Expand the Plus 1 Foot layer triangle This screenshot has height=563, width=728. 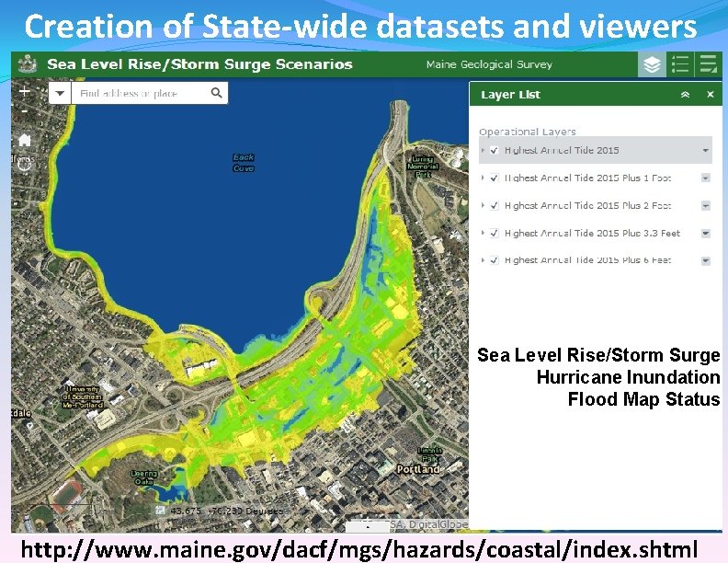point(483,178)
